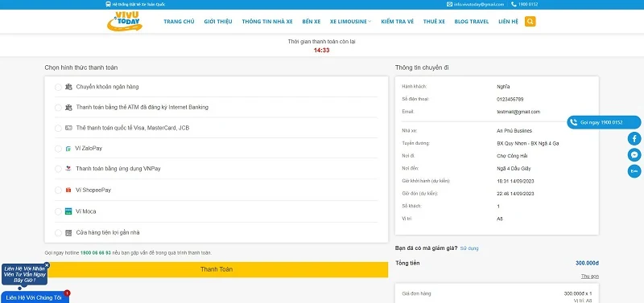Collapse order details via Thu gọn
644x303 pixels.
589,276
